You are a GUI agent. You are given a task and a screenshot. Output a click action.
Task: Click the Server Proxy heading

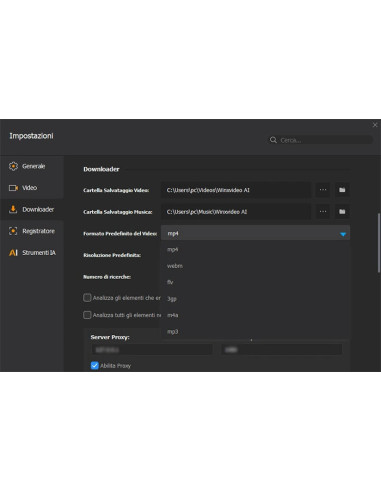coord(110,337)
